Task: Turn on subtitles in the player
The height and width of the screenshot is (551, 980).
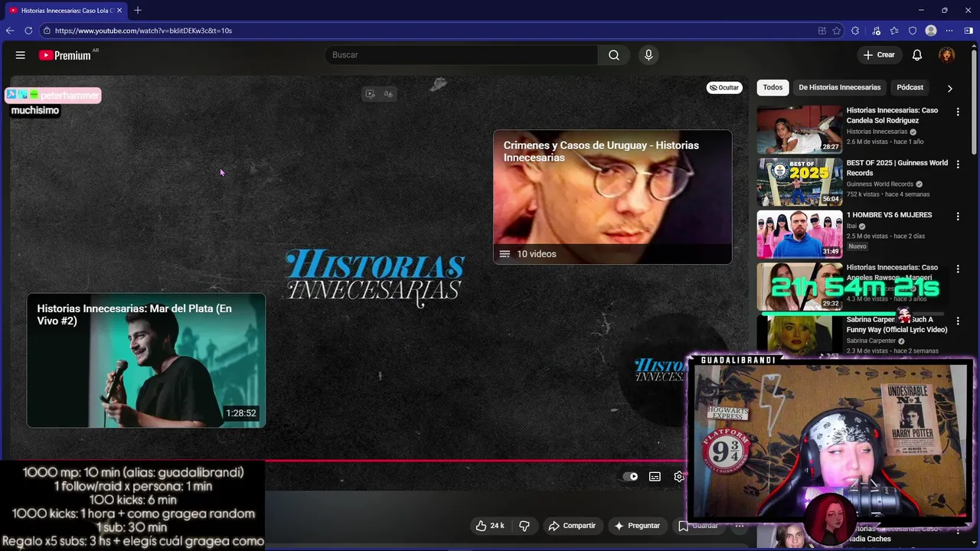Action: [x=655, y=476]
